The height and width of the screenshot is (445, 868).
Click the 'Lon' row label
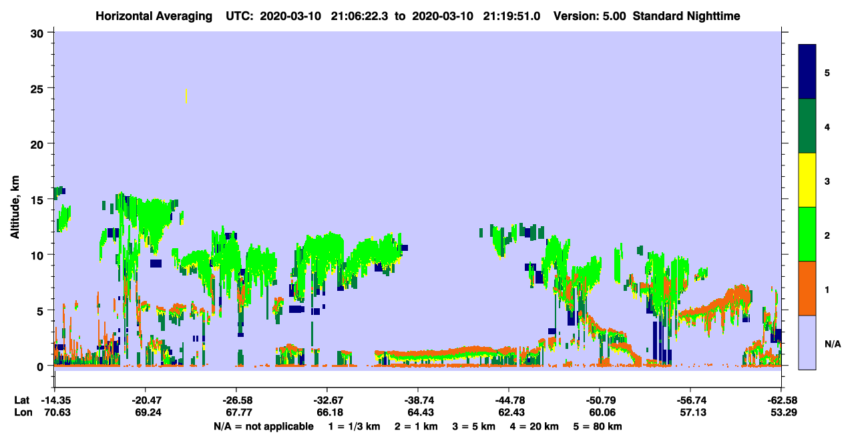pyautogui.click(x=23, y=413)
